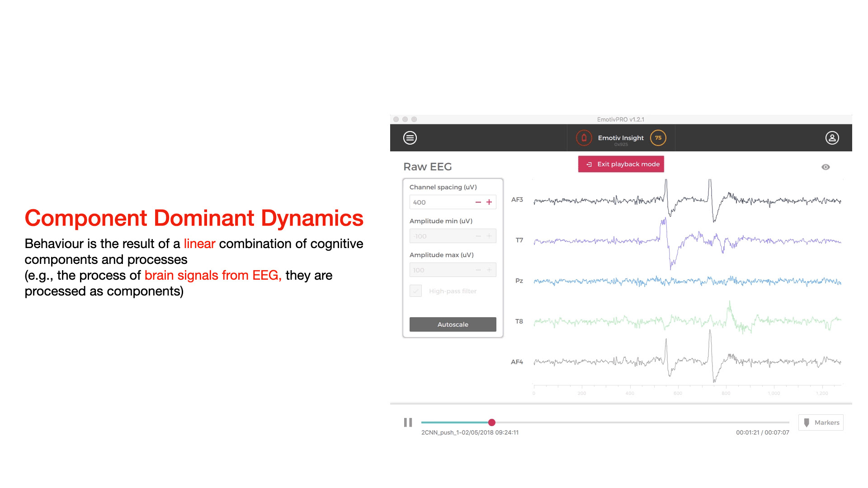Click Exit playback mode button
Image resolution: width=868 pixels, height=488 pixels.
point(621,164)
